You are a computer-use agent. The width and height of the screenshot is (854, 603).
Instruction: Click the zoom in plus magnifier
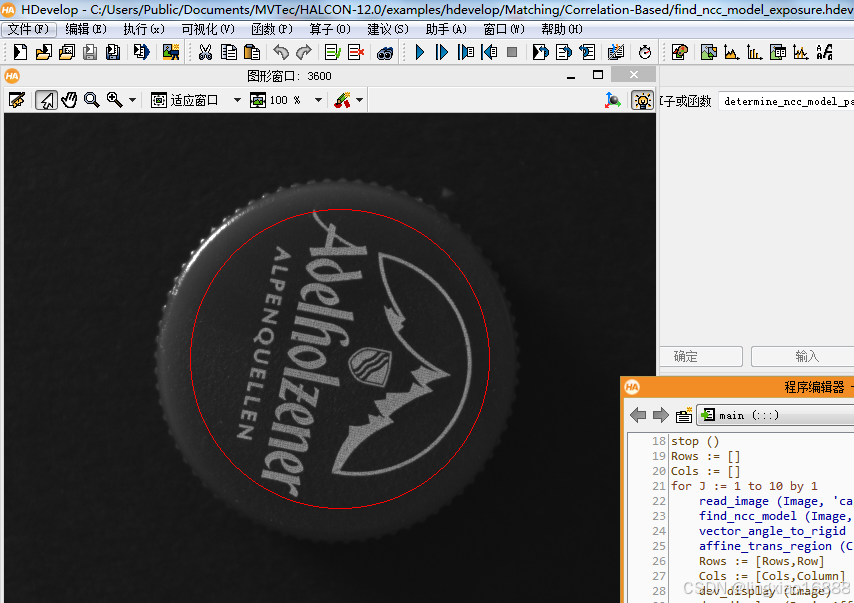tap(114, 100)
